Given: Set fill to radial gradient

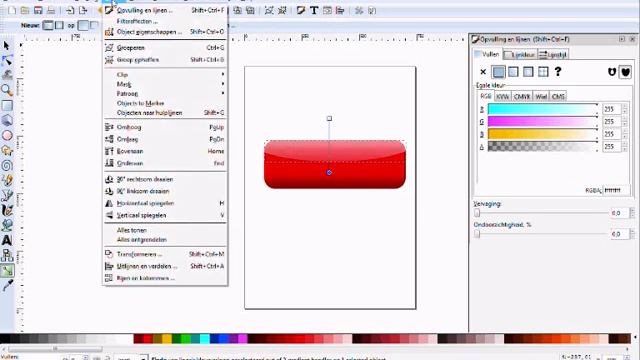Looking at the screenshot, I should click(528, 72).
